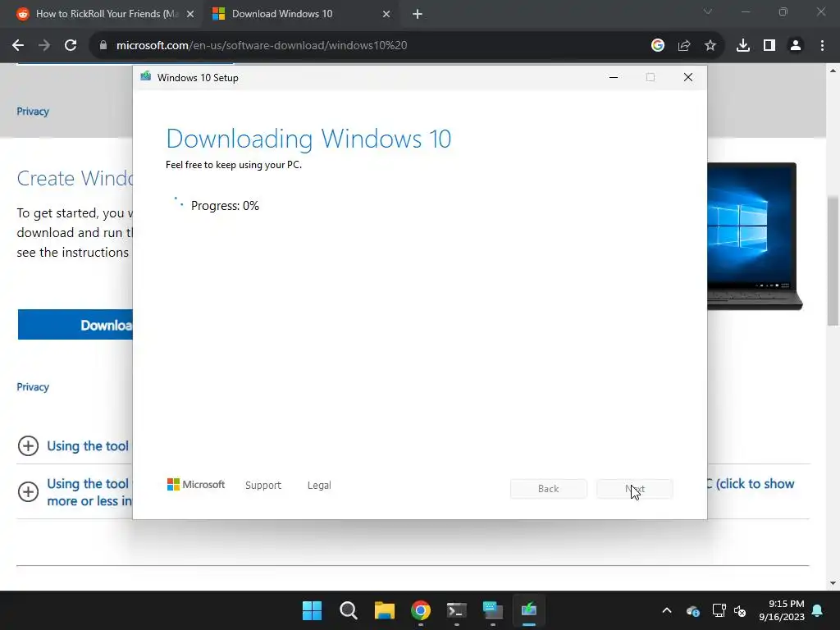Image resolution: width=840 pixels, height=630 pixels.
Task: Click the address bar URL
Action: (x=262, y=46)
